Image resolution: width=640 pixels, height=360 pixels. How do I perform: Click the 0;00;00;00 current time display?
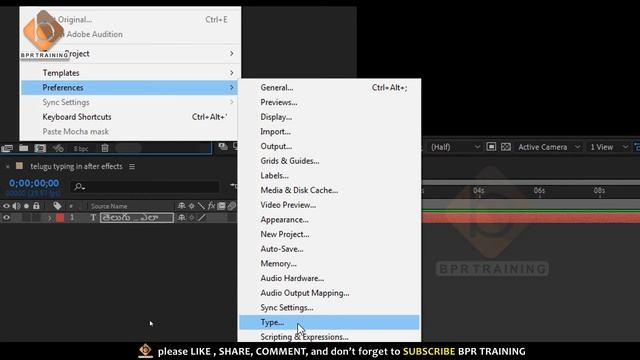point(34,183)
